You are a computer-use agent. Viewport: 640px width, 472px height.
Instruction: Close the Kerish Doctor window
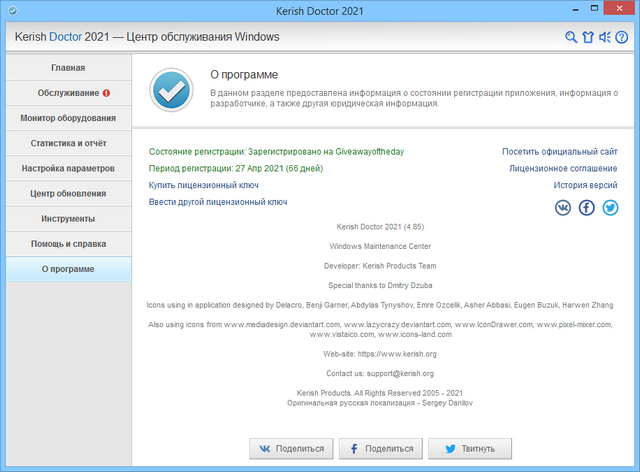point(619,9)
